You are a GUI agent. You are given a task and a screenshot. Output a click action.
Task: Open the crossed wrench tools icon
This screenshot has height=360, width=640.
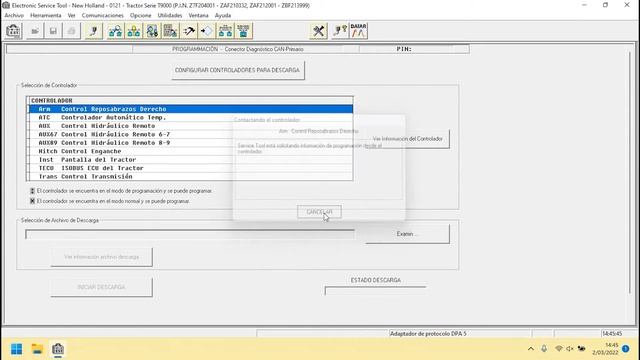318,31
